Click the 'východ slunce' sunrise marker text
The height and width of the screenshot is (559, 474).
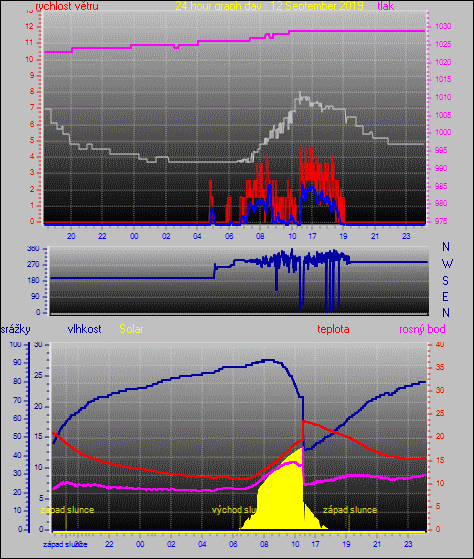point(234,510)
